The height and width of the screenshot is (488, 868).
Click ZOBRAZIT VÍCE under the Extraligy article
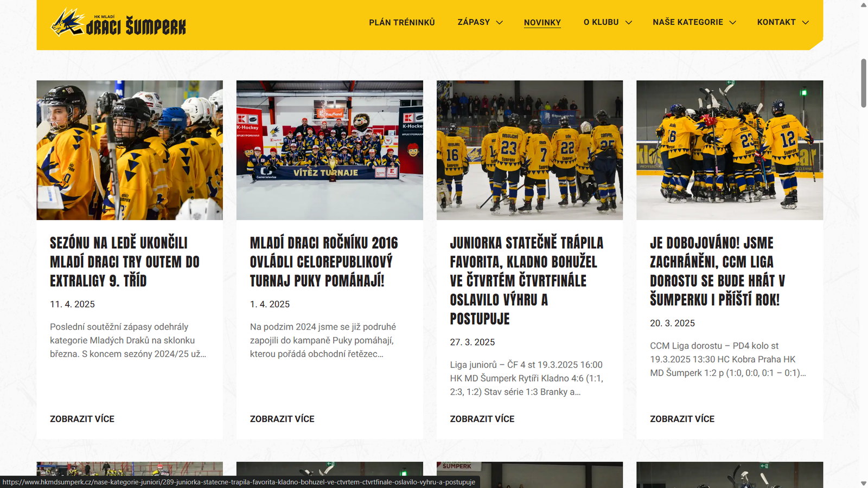coord(82,419)
